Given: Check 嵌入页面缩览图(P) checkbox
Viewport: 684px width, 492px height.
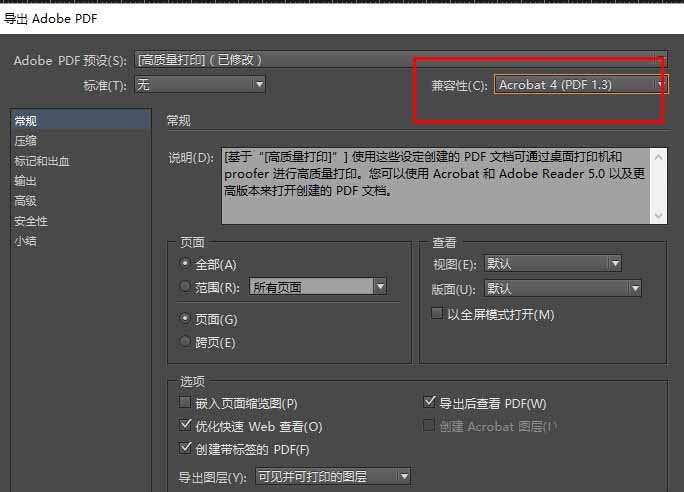Looking at the screenshot, I should 185,402.
